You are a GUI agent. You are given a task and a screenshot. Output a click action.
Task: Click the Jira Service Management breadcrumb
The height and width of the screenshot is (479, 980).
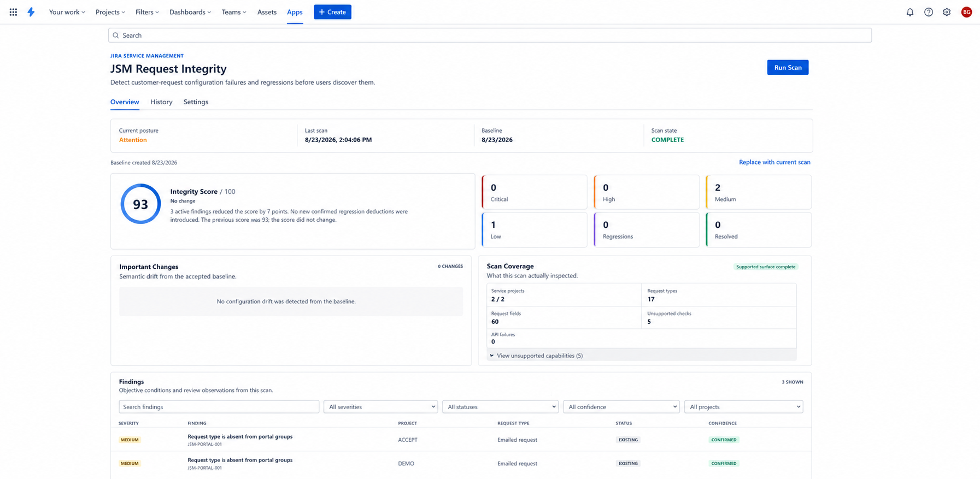coord(147,56)
